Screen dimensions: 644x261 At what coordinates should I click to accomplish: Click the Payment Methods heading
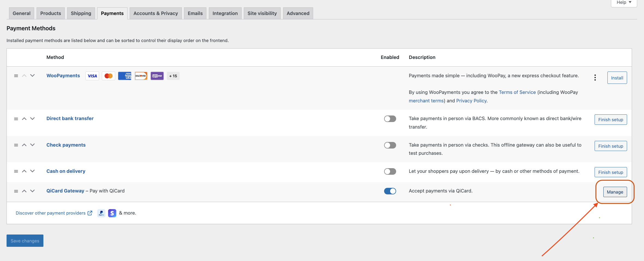(31, 28)
